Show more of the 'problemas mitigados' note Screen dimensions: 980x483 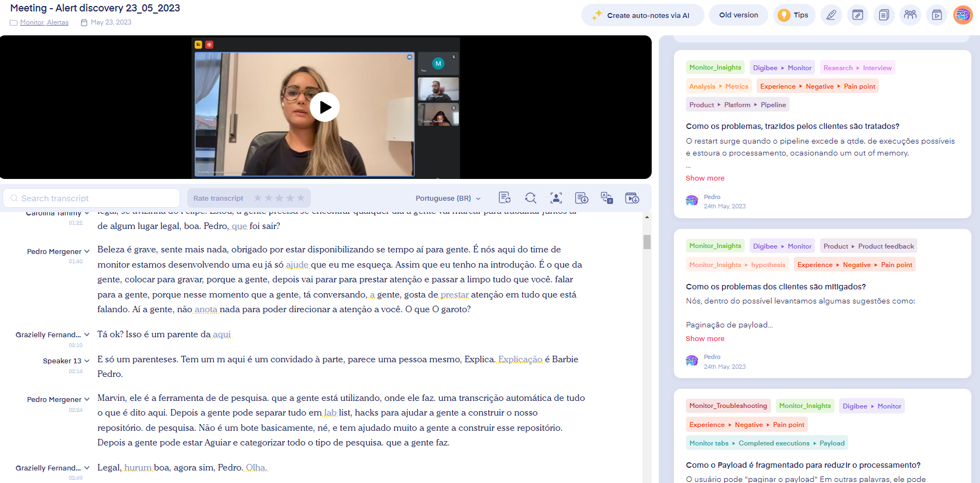click(705, 338)
